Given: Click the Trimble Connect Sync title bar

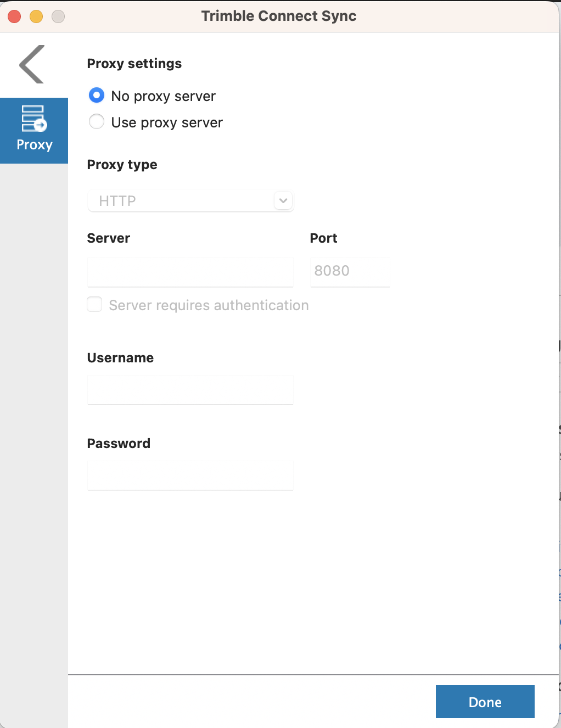Looking at the screenshot, I should tap(279, 16).
